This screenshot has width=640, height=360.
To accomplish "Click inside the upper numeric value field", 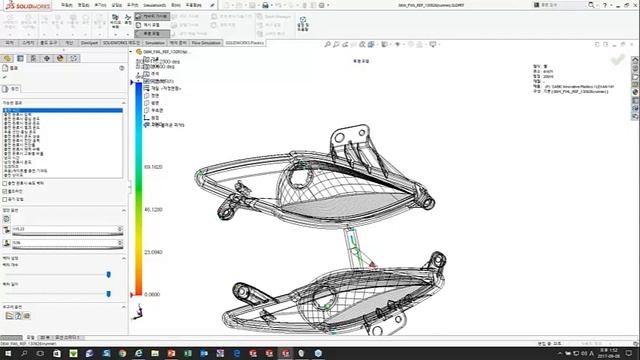I will [64, 229].
